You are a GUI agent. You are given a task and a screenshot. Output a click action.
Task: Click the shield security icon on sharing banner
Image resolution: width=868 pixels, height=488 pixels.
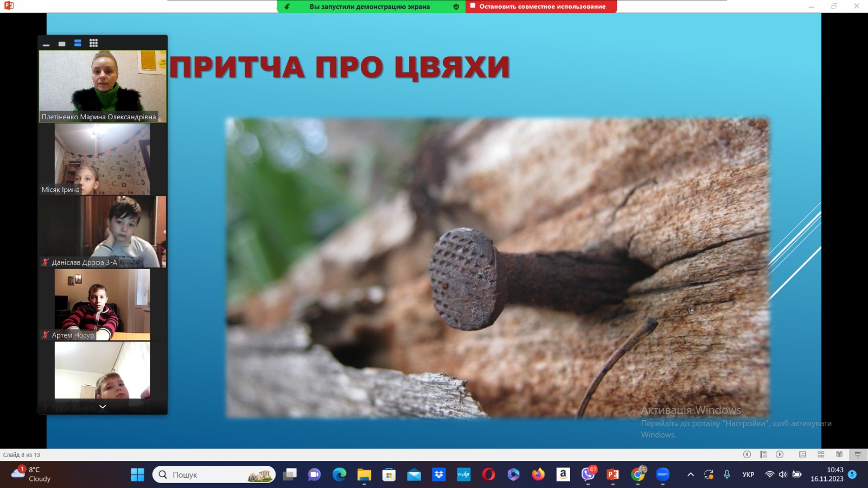(x=456, y=7)
